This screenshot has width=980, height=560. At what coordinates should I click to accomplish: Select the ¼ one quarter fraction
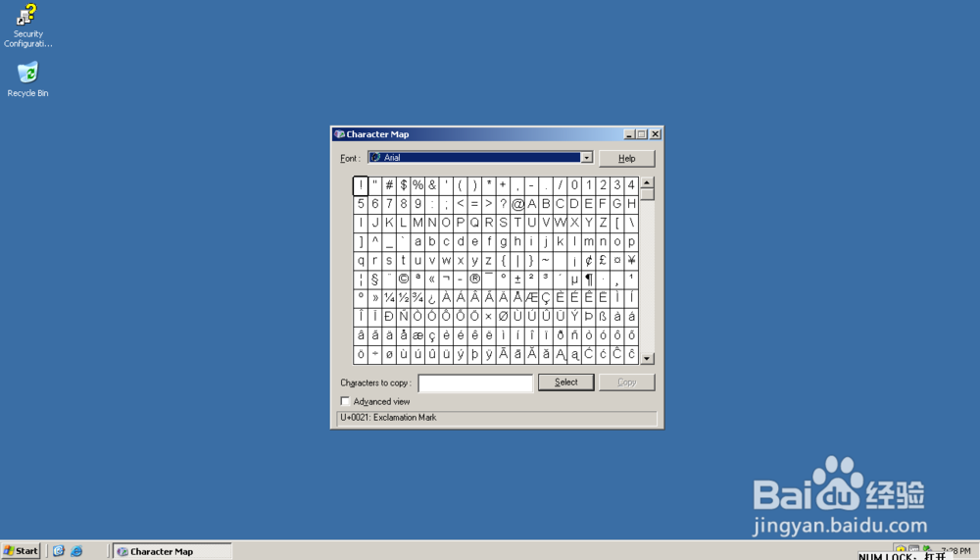[389, 298]
